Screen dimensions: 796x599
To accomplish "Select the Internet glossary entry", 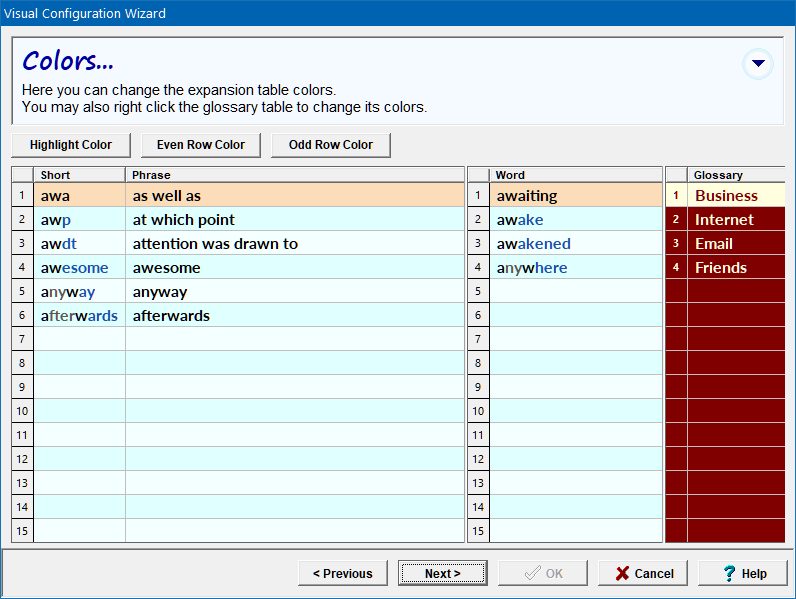I will click(724, 220).
